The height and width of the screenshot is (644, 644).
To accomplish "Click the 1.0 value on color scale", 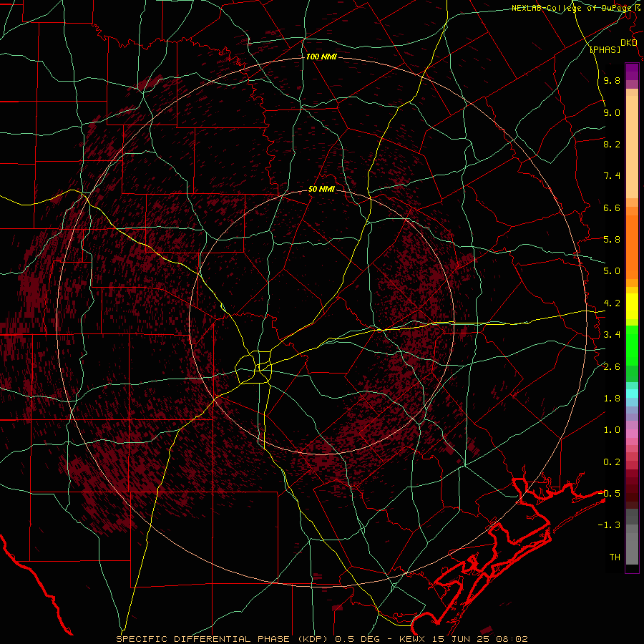I will pyautogui.click(x=612, y=430).
